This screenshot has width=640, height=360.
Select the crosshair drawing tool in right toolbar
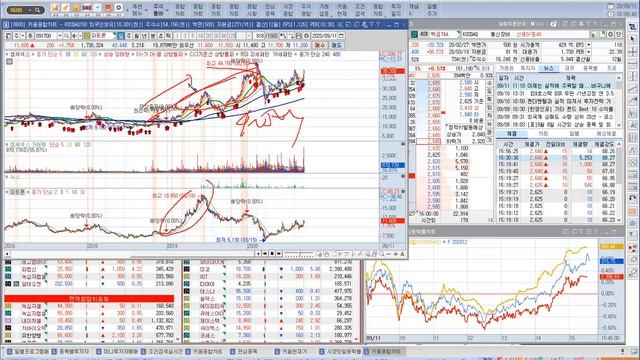(632, 51)
